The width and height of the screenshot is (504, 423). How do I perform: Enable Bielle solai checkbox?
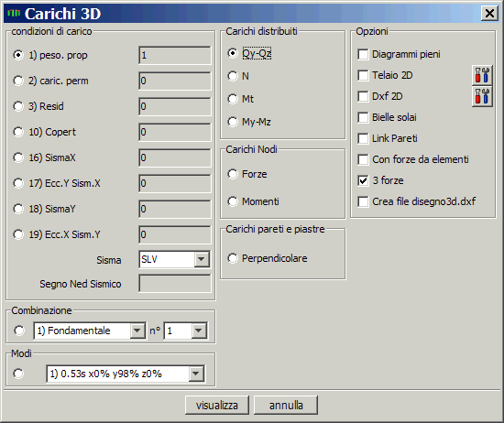pyautogui.click(x=363, y=117)
